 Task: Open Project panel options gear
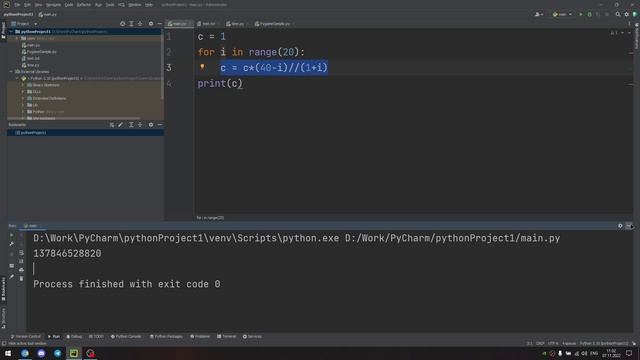point(151,24)
